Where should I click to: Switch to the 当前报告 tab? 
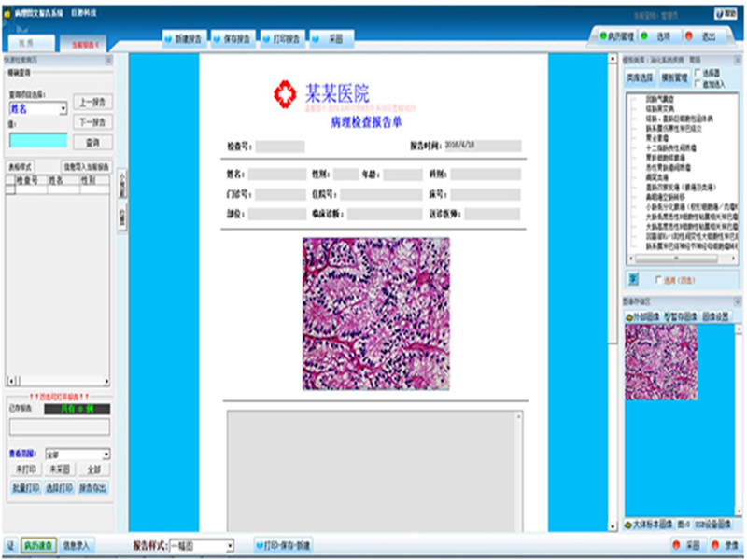[x=81, y=44]
